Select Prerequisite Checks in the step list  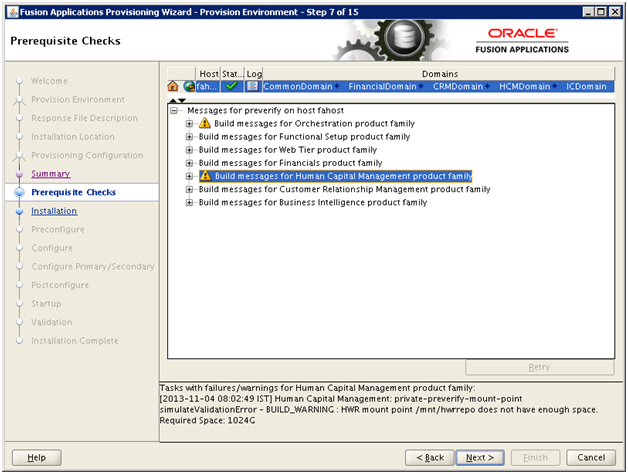click(74, 192)
